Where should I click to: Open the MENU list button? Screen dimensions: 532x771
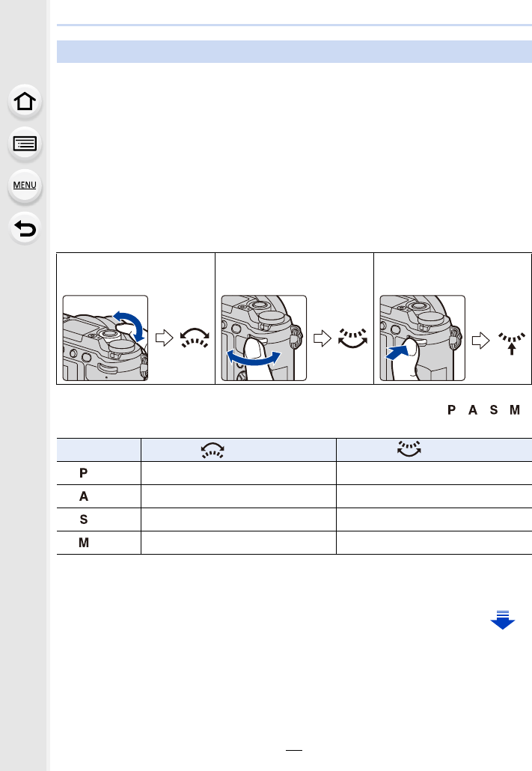(25, 185)
